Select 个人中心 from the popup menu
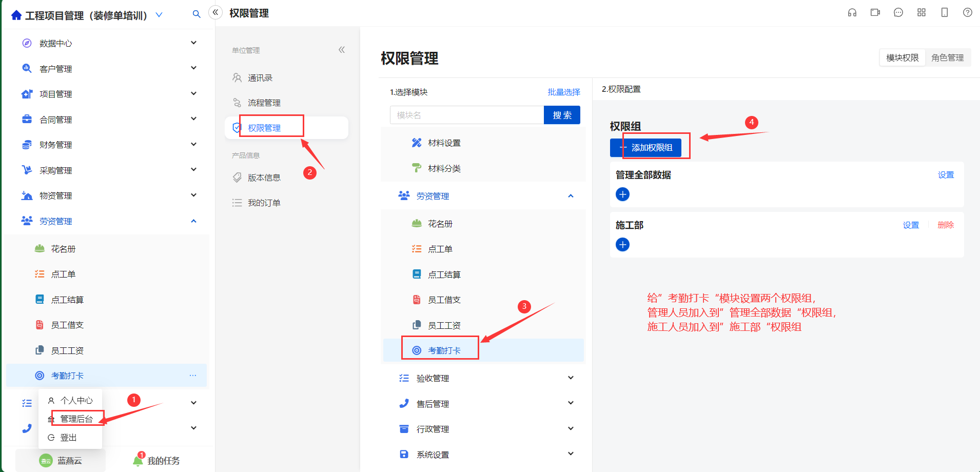The image size is (980, 472). click(x=71, y=400)
